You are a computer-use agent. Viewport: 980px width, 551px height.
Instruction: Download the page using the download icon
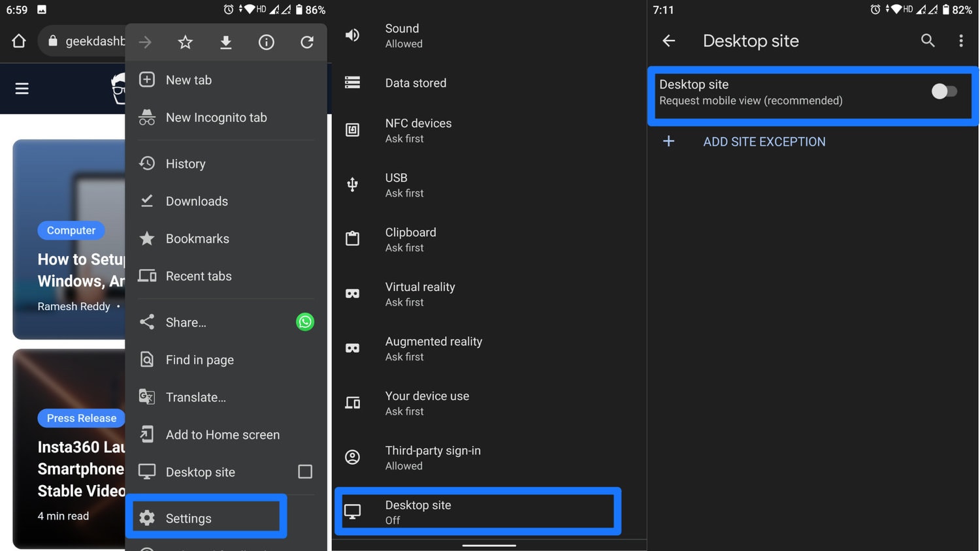coord(226,42)
